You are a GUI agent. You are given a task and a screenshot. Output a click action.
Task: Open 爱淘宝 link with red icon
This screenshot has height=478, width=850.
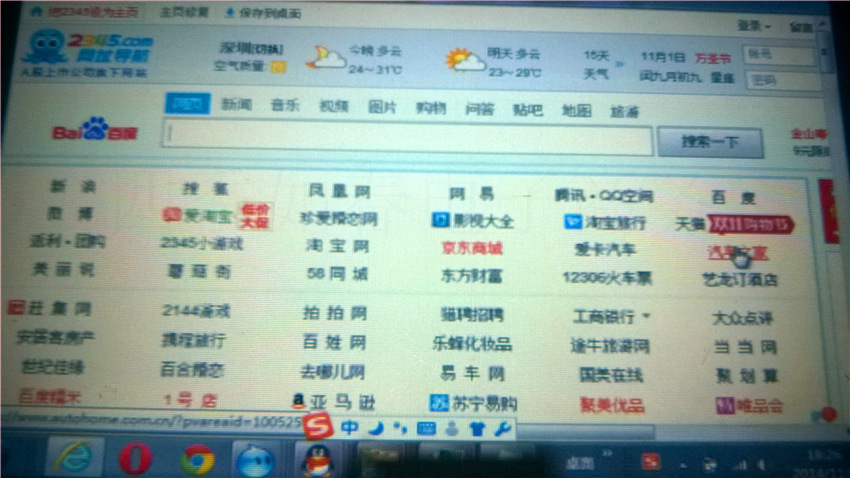click(198, 216)
